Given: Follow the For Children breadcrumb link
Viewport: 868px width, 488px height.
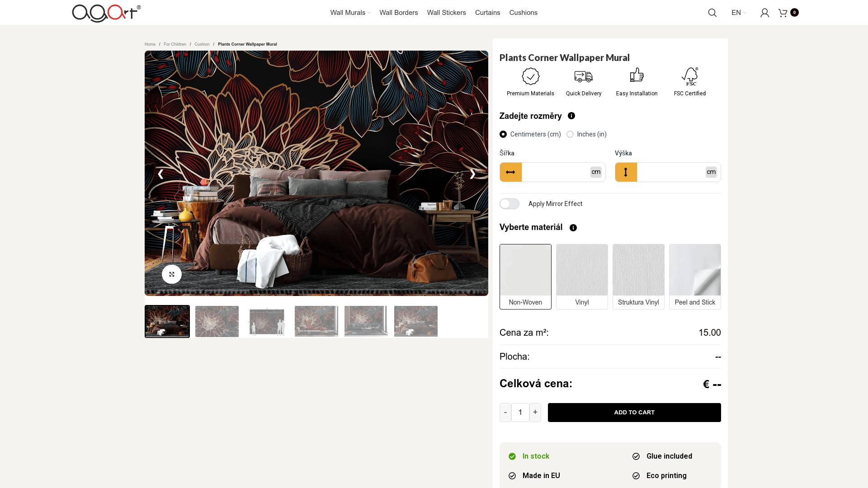Looking at the screenshot, I should (x=175, y=44).
